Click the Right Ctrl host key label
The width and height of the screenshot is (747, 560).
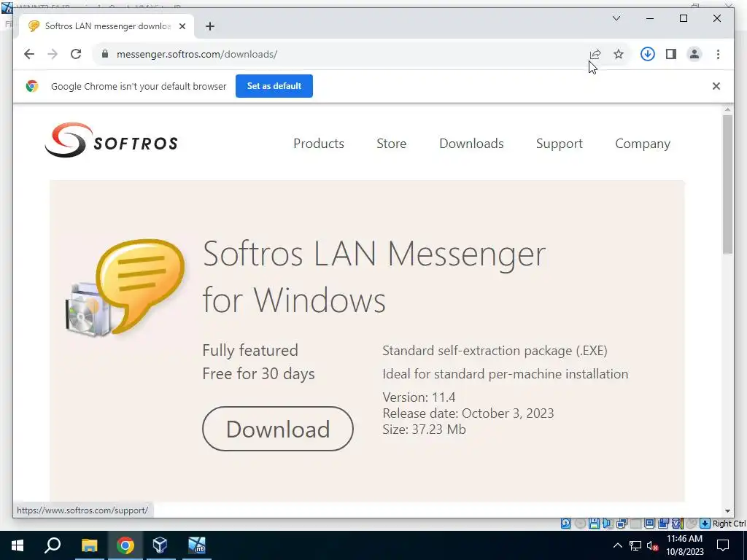(729, 524)
